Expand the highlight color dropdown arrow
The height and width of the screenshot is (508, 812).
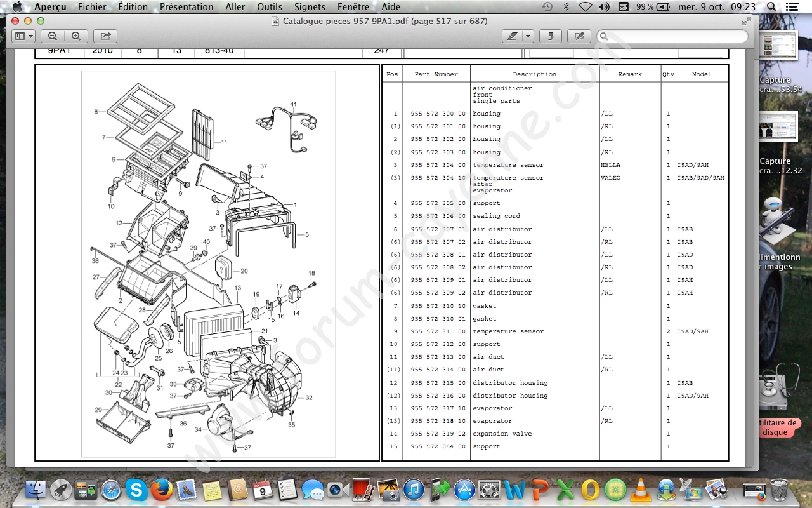point(528,36)
